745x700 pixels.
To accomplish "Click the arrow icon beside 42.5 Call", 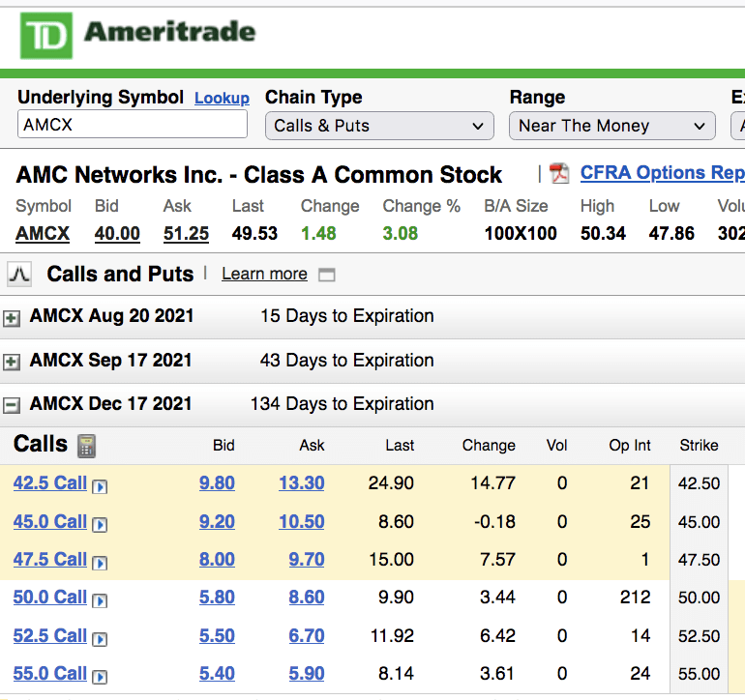I will 100,486.
